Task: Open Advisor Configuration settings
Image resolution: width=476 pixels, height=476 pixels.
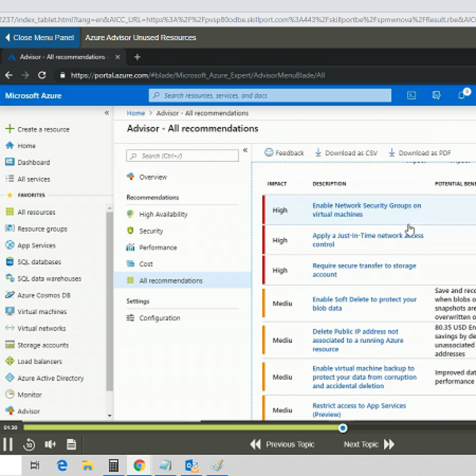Action: click(154, 318)
